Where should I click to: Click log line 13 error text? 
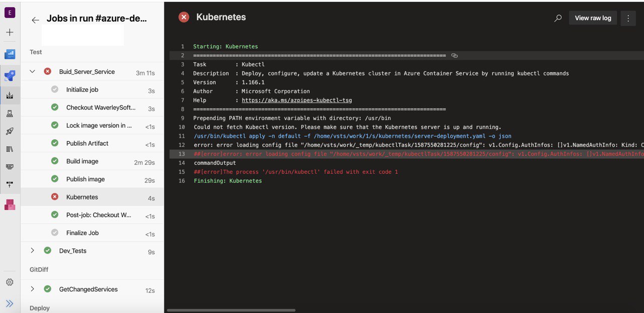419,154
